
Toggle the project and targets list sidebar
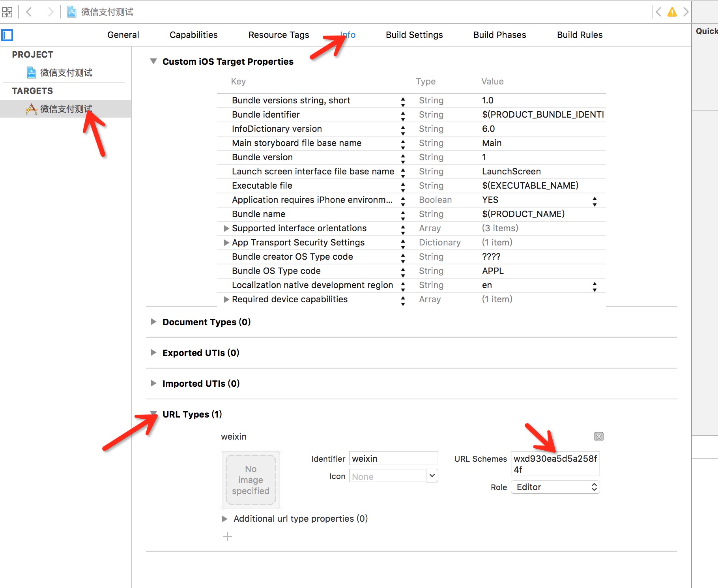click(7, 35)
